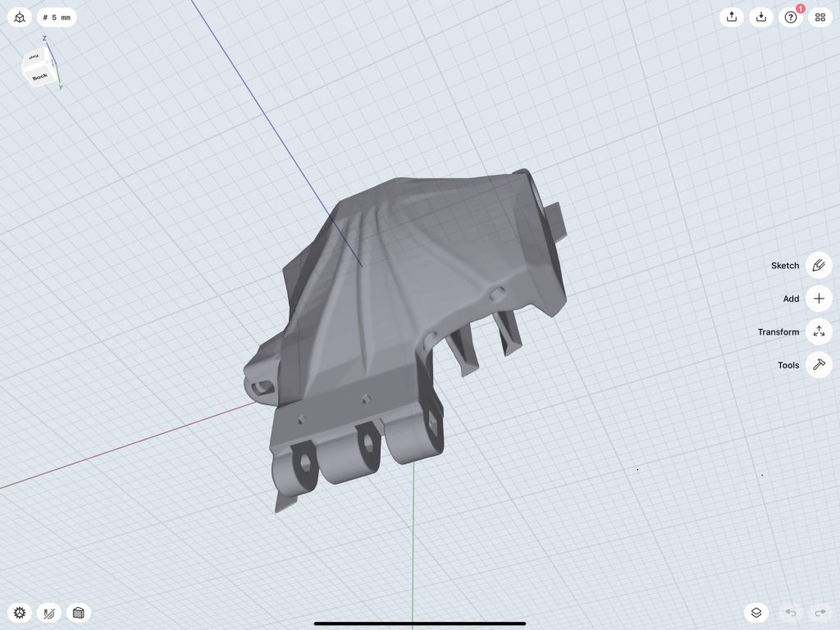Open the Transform tools icon

819,331
